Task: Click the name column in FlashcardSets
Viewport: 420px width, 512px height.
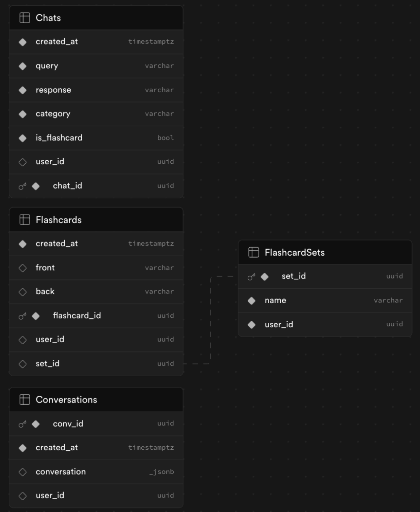Action: point(325,300)
